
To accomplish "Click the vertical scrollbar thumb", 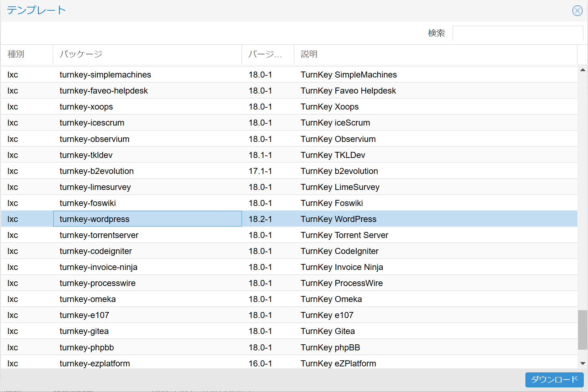I will click(583, 330).
